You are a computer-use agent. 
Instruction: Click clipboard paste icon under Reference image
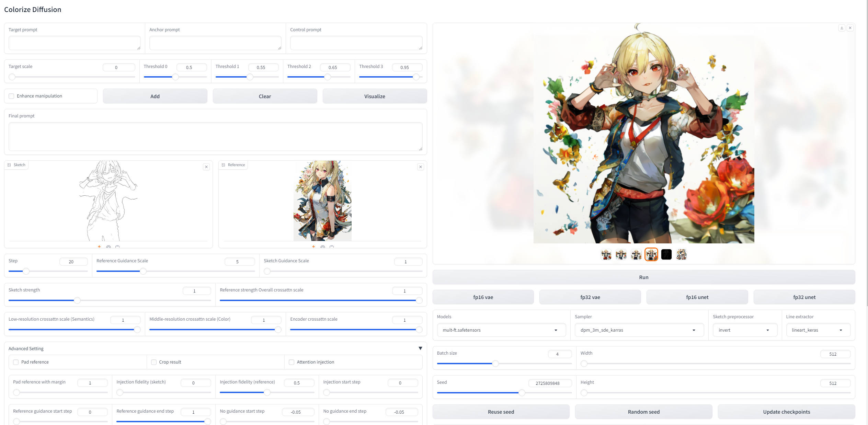pos(332,247)
